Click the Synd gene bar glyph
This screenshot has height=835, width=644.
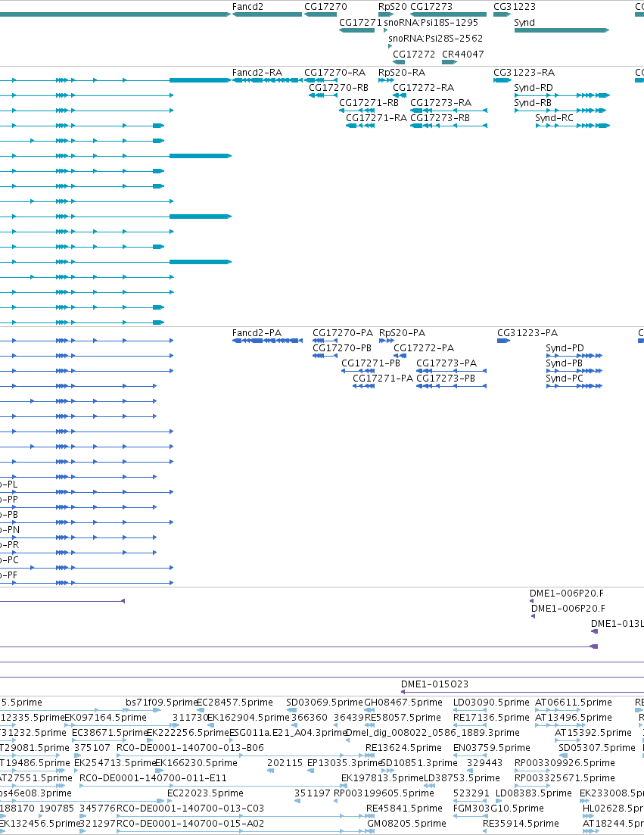[562, 30]
